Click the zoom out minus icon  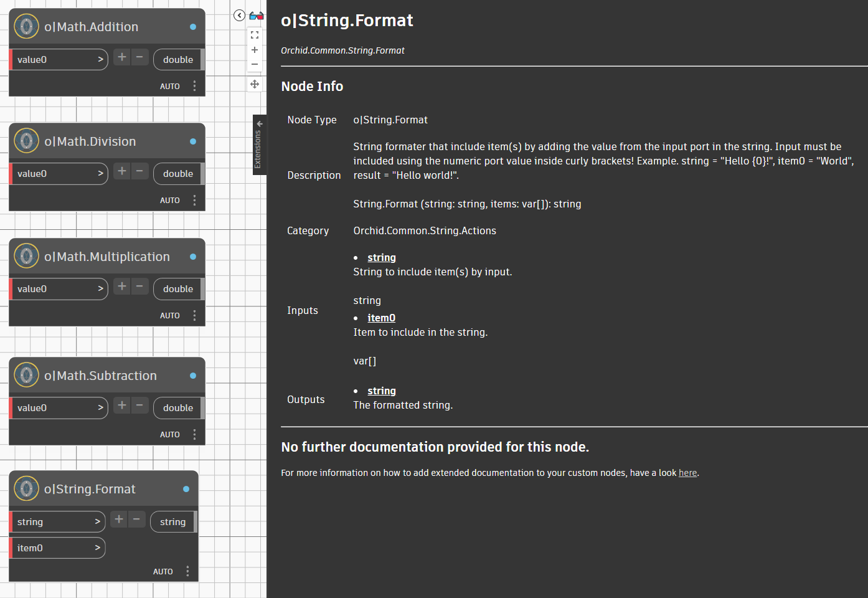254,64
